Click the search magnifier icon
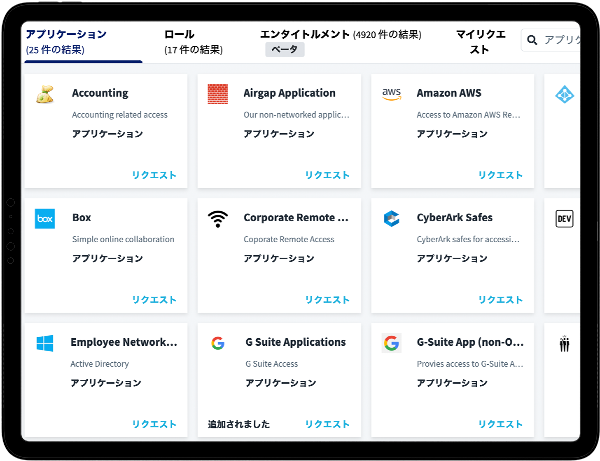This screenshot has height=461, width=600. (x=532, y=40)
